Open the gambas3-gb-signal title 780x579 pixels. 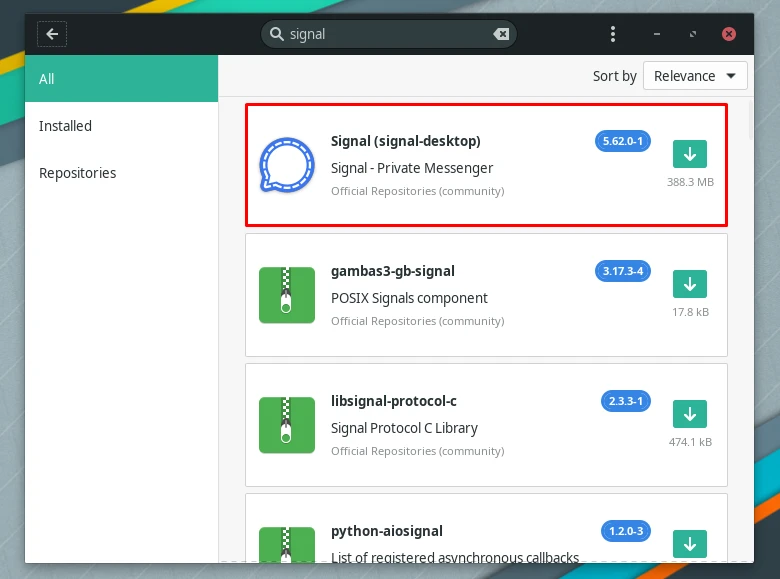pos(392,271)
